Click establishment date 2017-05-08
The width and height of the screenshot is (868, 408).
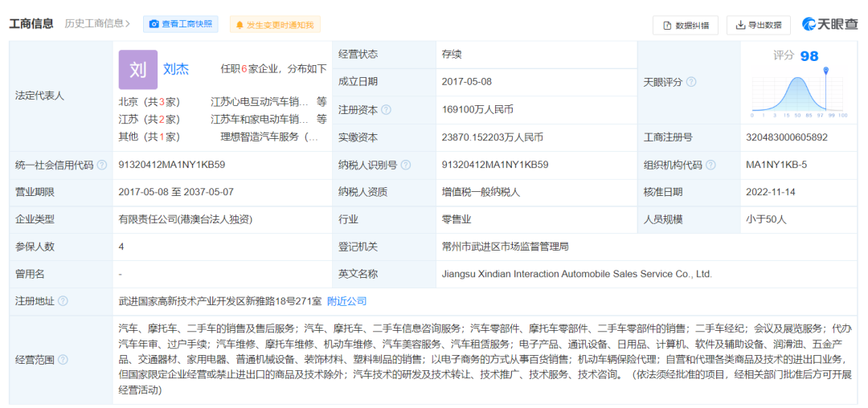tap(467, 82)
